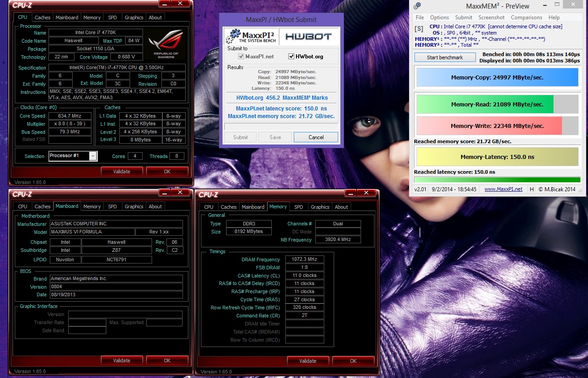This screenshot has height=378, width=588.
Task: Open Graphics tab in the CPU-Z motherboard window
Action: pyautogui.click(x=134, y=207)
